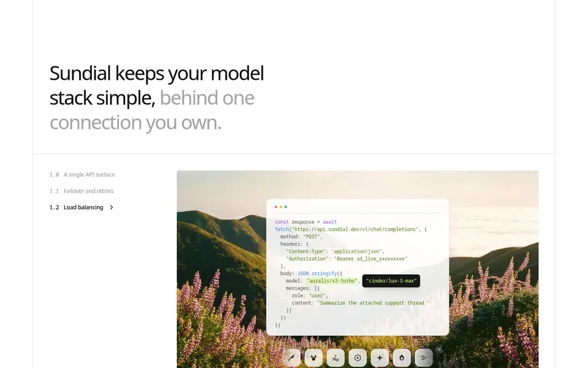
Task: Click the highlighted "auralis/x2-turbo" model value
Action: pos(332,281)
